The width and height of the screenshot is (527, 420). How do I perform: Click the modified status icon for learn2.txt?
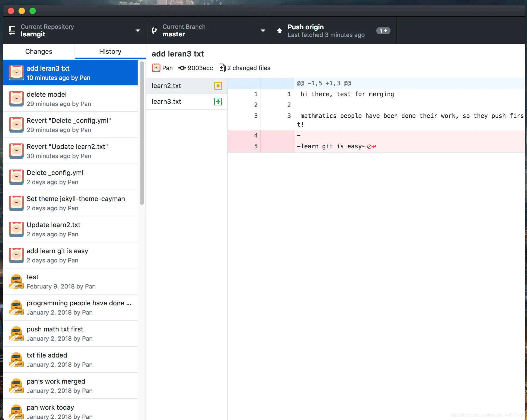click(218, 86)
